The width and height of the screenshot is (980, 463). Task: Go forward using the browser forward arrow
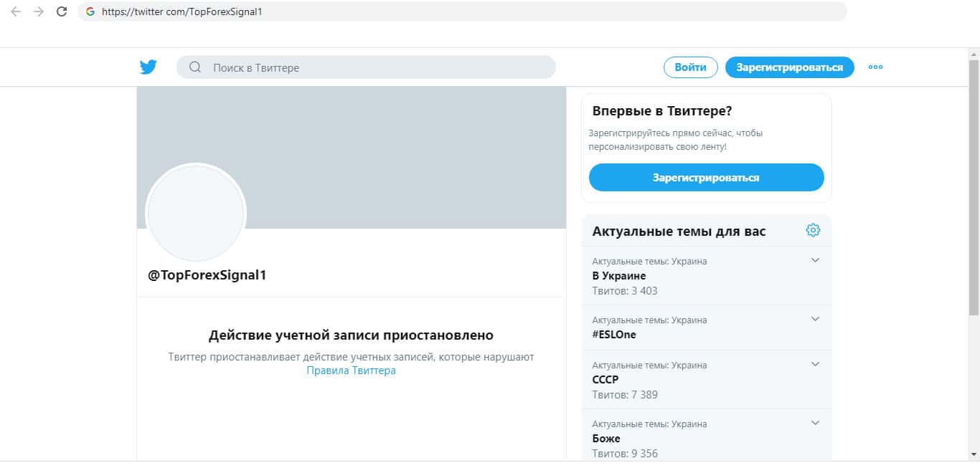(39, 11)
